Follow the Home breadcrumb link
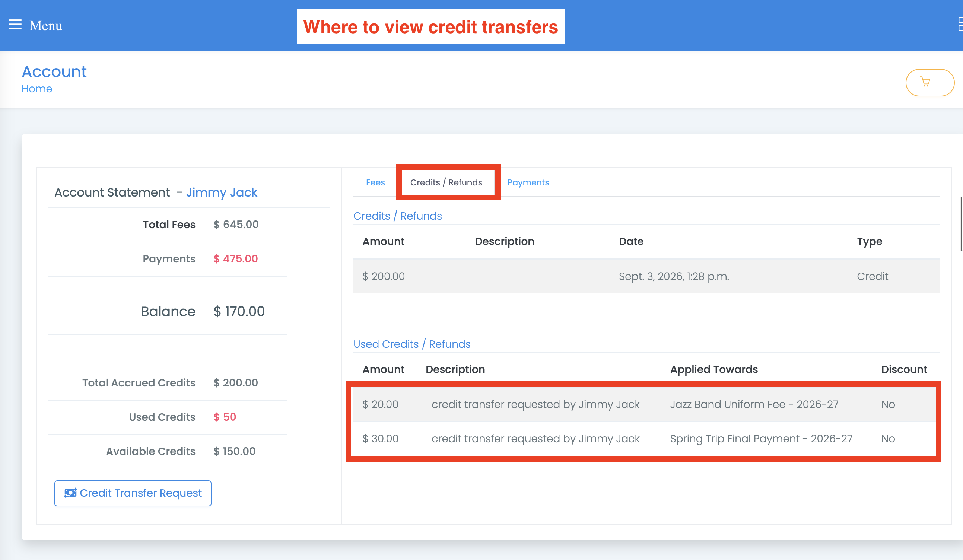 37,89
